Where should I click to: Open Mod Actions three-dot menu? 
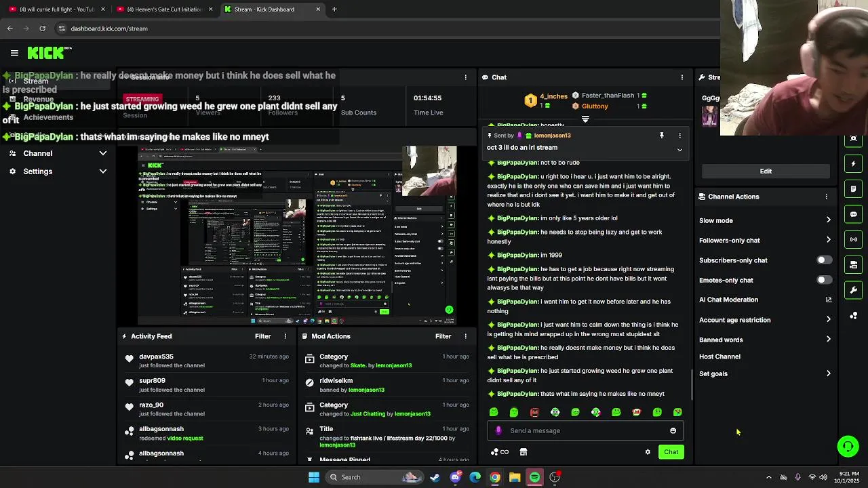[x=465, y=336]
